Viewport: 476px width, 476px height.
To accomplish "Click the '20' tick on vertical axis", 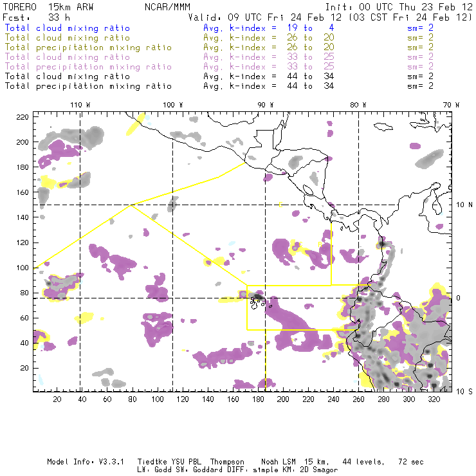I will pyautogui.click(x=25, y=368).
